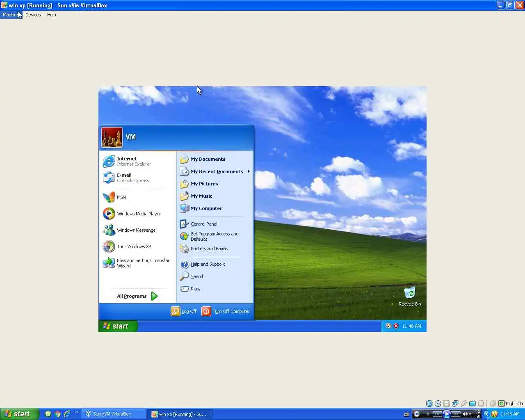Switch to Sun xVM VirtualBox taskbar window

pos(114,414)
